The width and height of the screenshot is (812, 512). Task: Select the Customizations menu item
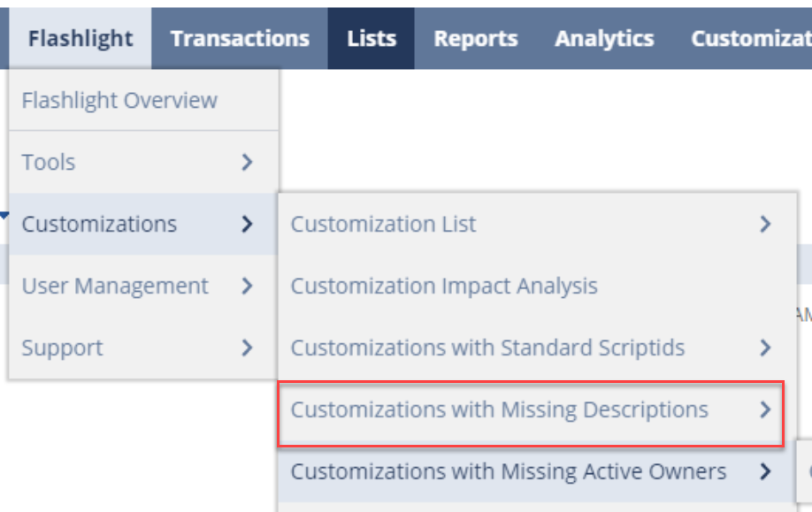tap(99, 224)
